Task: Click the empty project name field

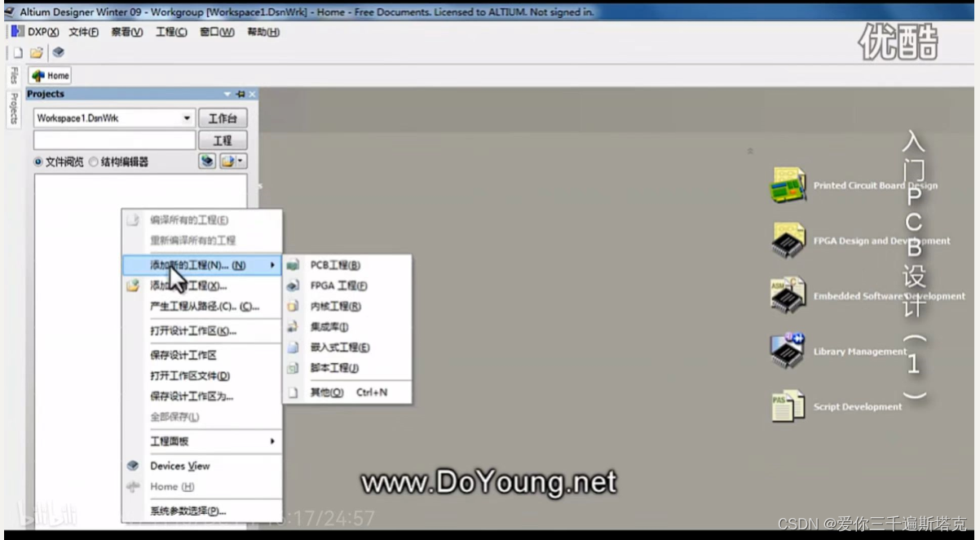Action: pos(115,140)
